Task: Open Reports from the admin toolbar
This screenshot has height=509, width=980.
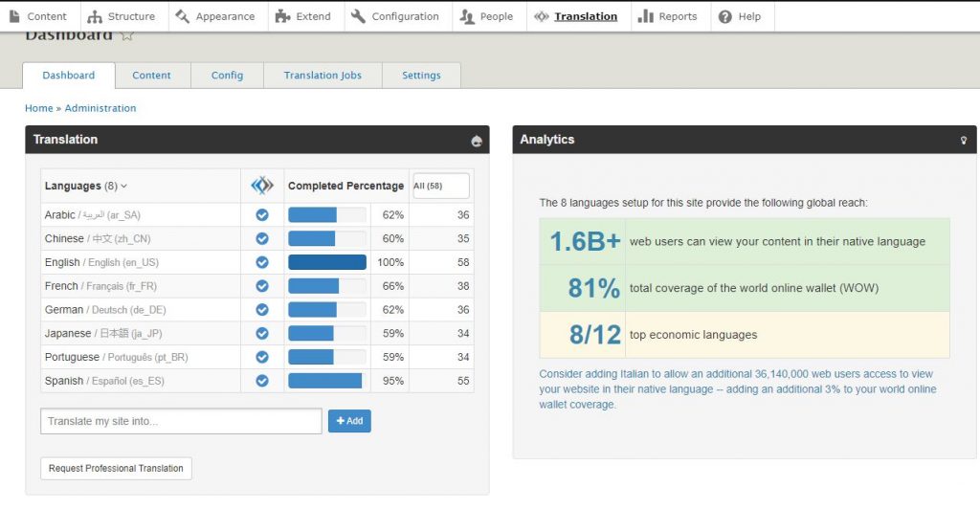Action: (667, 16)
